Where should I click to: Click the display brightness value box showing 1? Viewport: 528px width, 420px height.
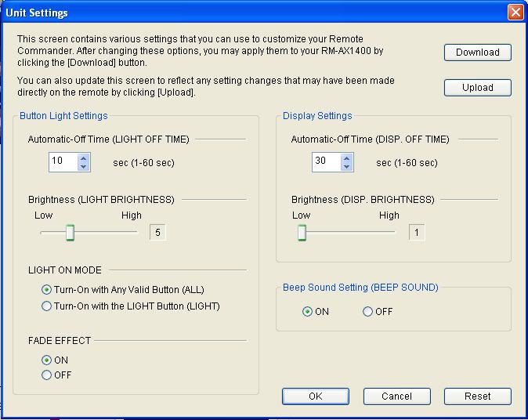tap(417, 233)
